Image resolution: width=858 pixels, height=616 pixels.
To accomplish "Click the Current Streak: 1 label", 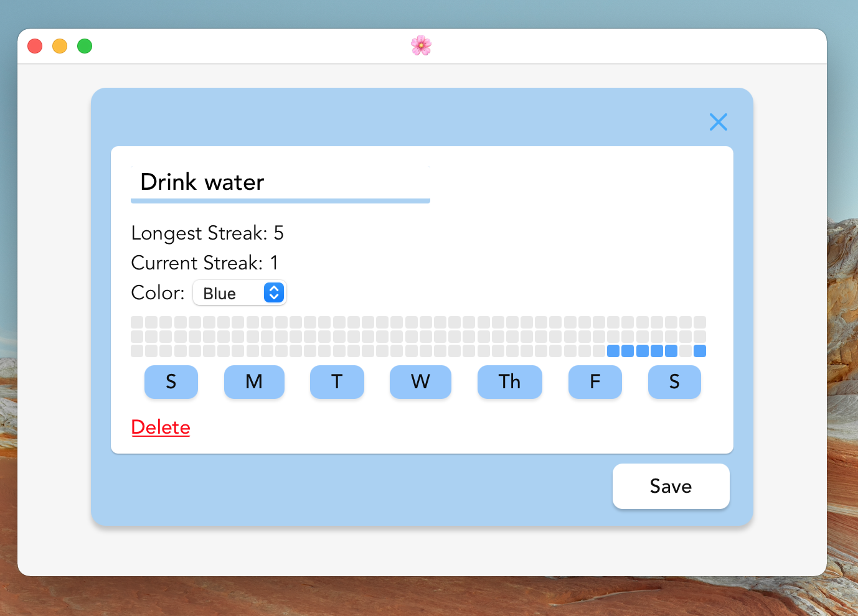I will pos(204,263).
